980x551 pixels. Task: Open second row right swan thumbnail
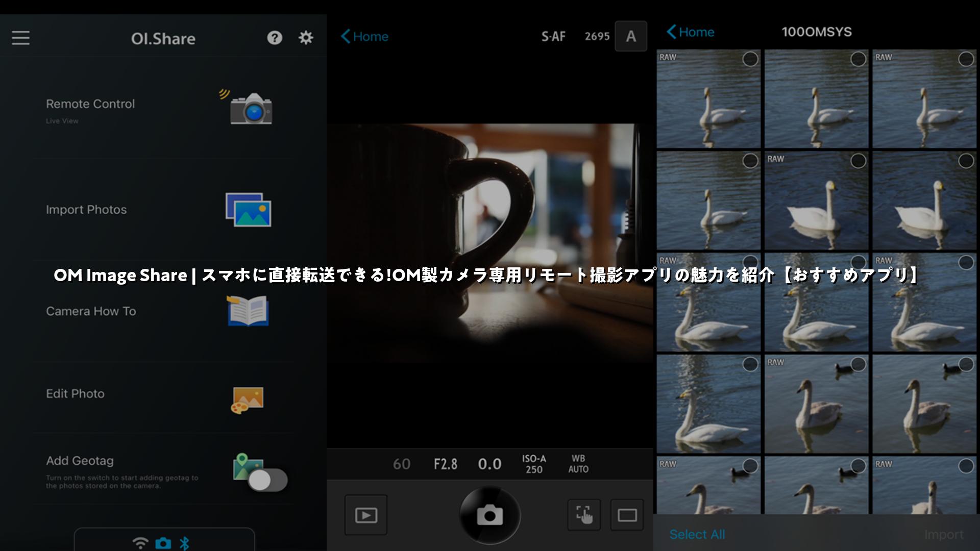coord(924,201)
